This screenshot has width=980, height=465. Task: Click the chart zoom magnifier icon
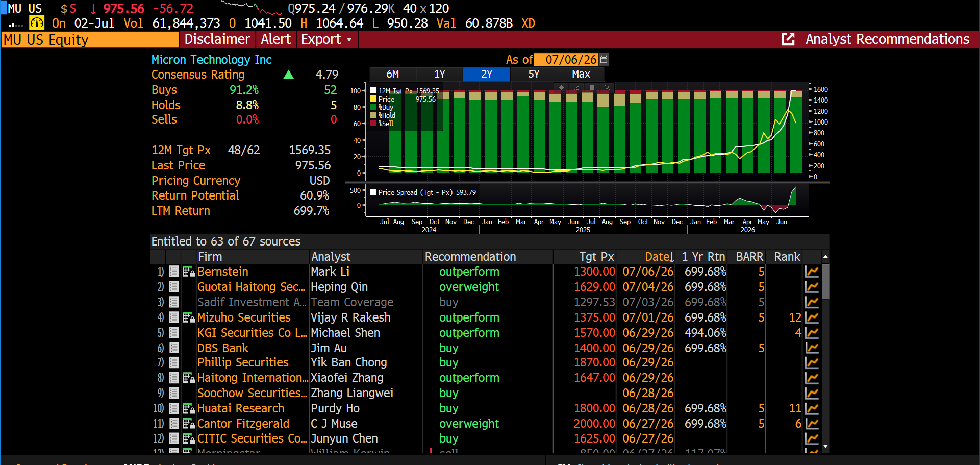pos(607,88)
